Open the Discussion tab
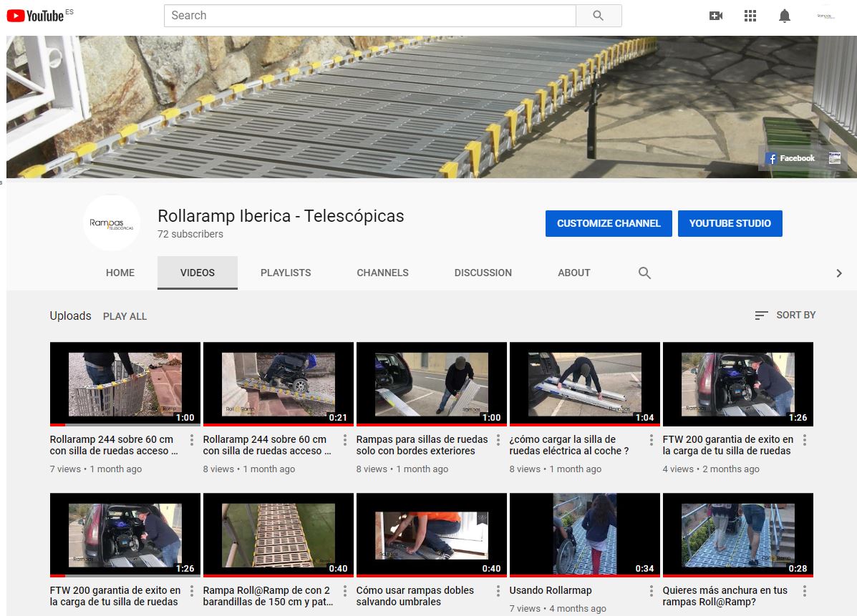Viewport: 857px width, 616px height. (x=483, y=273)
